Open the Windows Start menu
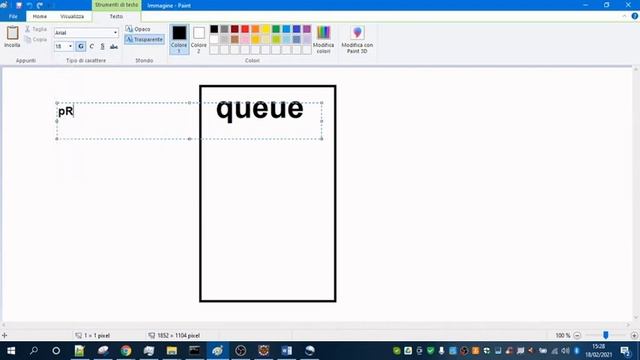 pos(11,351)
